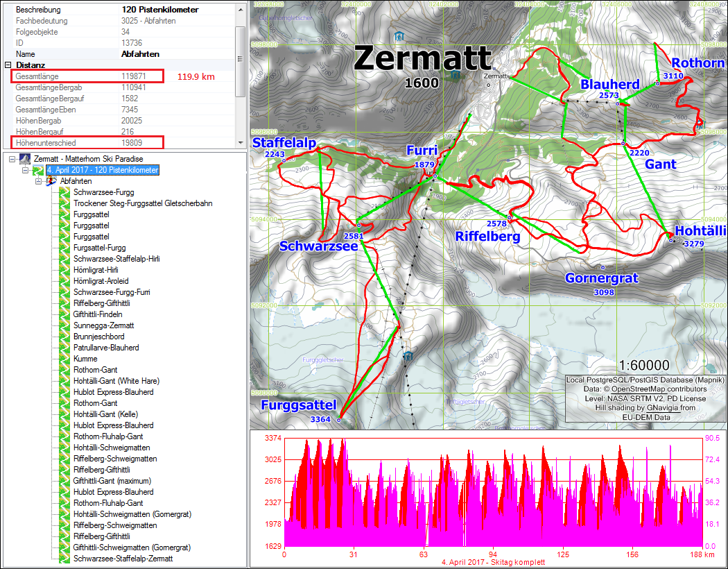728x569 pixels.
Task: Click the Blauherd label on the map
Action: pos(609,84)
